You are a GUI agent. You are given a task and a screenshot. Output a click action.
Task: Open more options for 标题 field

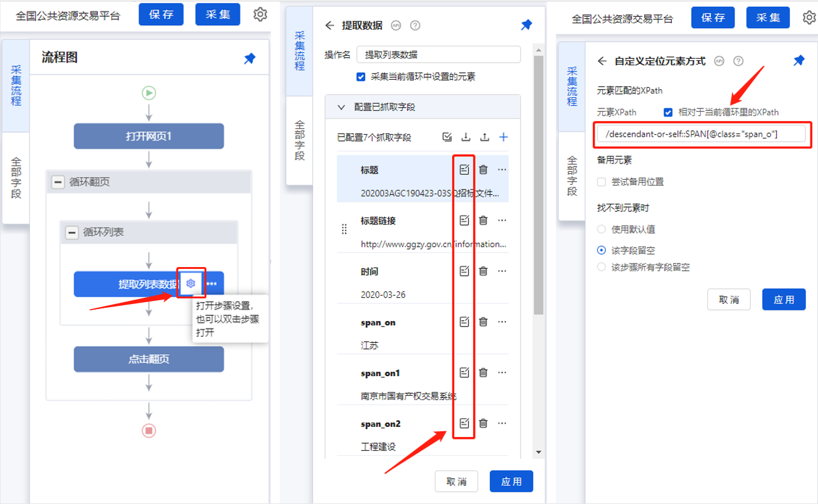point(502,169)
